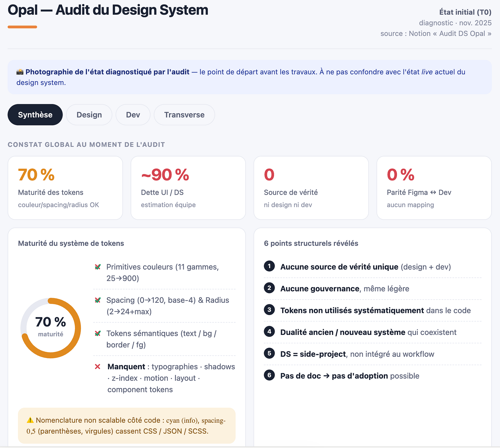The width and height of the screenshot is (500, 448).
Task: Open the Dev tab
Action: [x=133, y=115]
